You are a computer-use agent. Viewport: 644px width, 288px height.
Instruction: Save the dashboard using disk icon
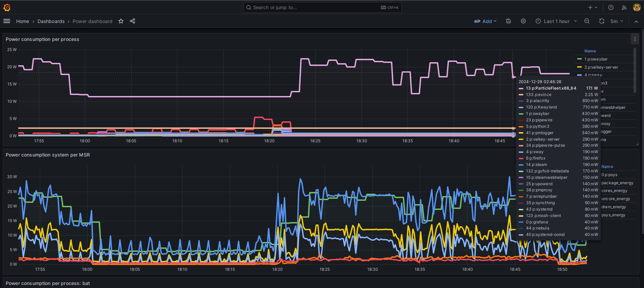pyautogui.click(x=509, y=21)
